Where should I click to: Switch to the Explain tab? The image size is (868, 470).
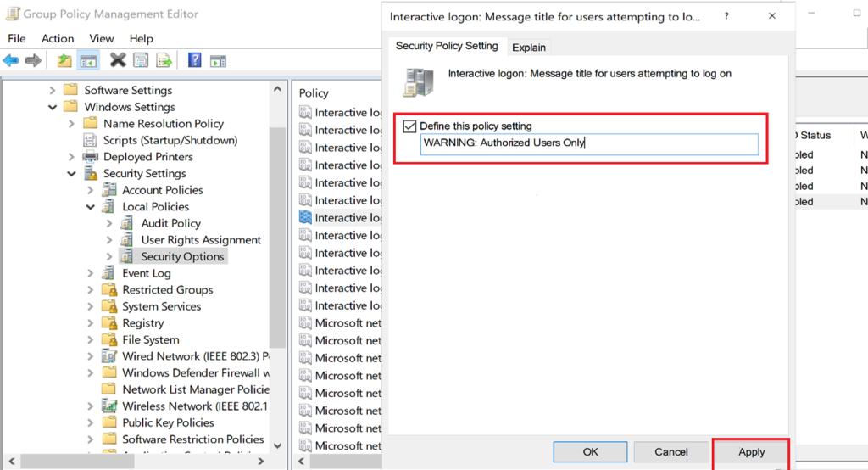[x=529, y=48]
